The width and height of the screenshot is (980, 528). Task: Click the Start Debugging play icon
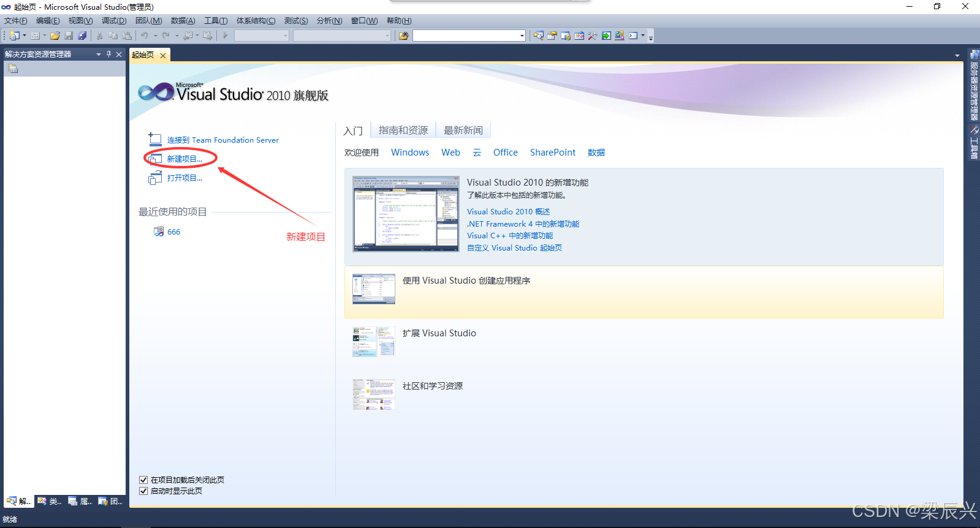tap(226, 36)
